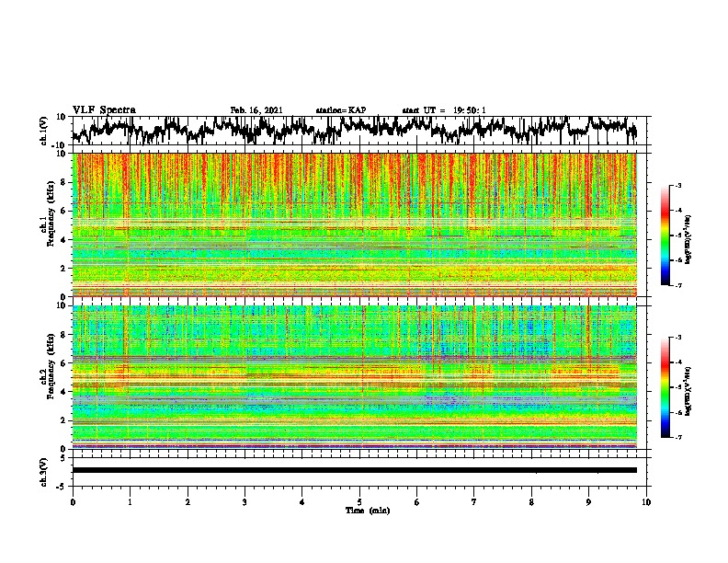Viewport: 728px width, 563px height.
Task: Click the 'ch.2 Frequency (kHz)' axis label
Action: click(48, 366)
